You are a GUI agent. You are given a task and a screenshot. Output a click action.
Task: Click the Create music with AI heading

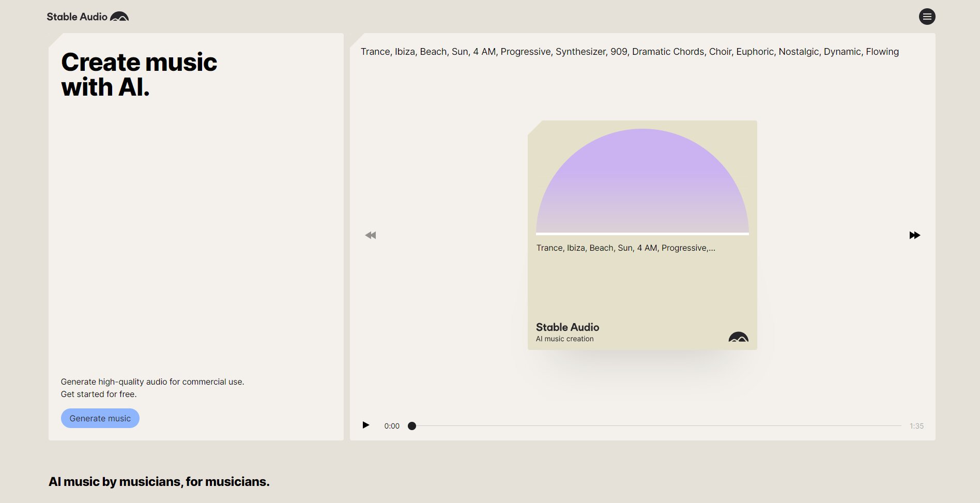(x=139, y=74)
